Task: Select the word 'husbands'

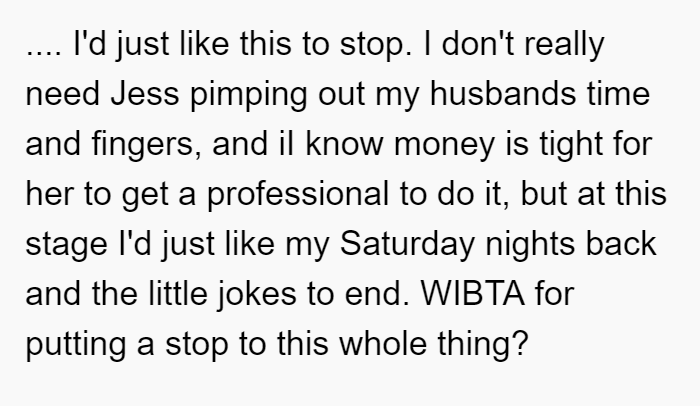Action: pyautogui.click(x=503, y=94)
